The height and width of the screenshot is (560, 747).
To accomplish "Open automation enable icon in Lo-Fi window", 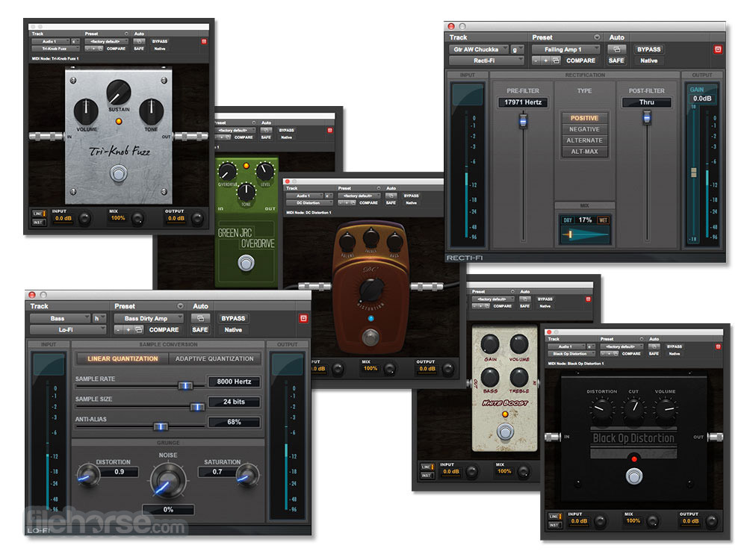I will pos(200,318).
